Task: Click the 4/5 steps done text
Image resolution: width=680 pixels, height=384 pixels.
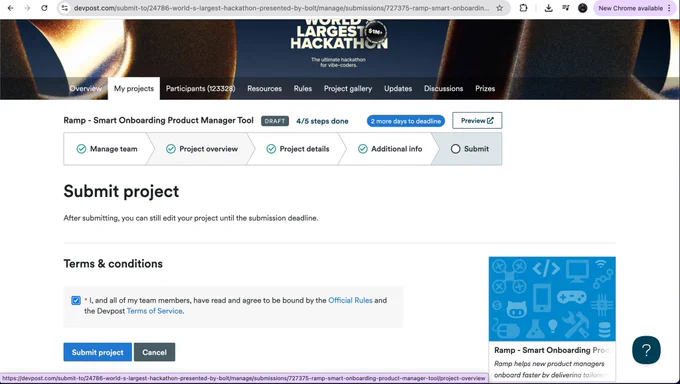Action: [x=322, y=121]
